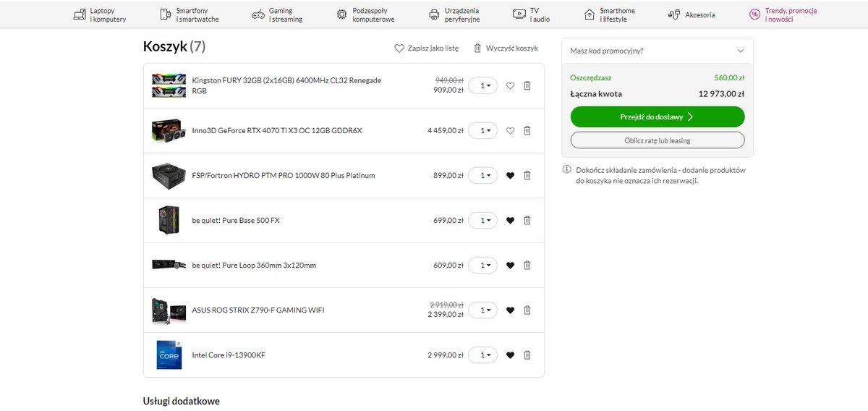The width and height of the screenshot is (868, 411).
Task: Change quantity of ASUS ROG STRIX Z790-F
Action: 482,310
